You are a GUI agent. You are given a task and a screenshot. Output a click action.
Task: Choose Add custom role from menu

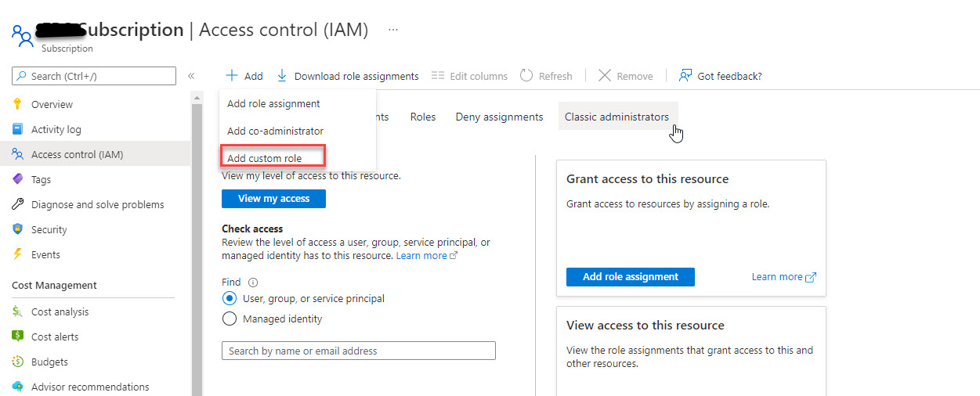[x=264, y=158]
